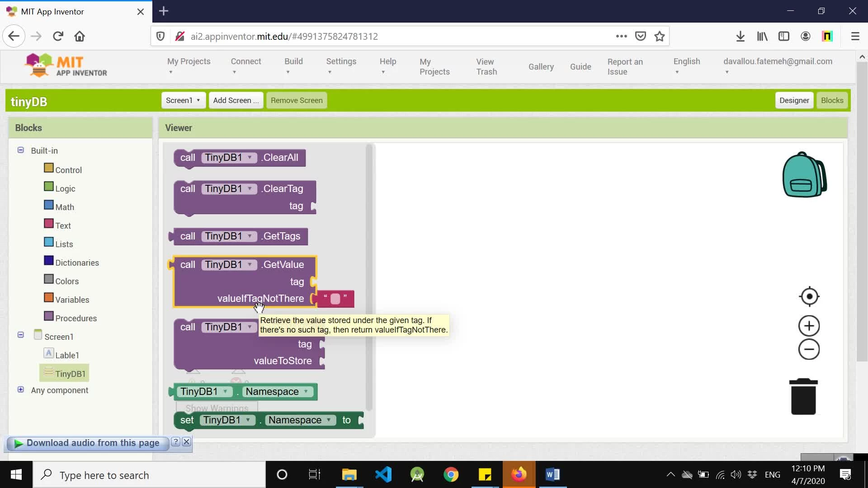Open the account email menu
Image resolution: width=868 pixels, height=488 pixels.
(x=778, y=66)
